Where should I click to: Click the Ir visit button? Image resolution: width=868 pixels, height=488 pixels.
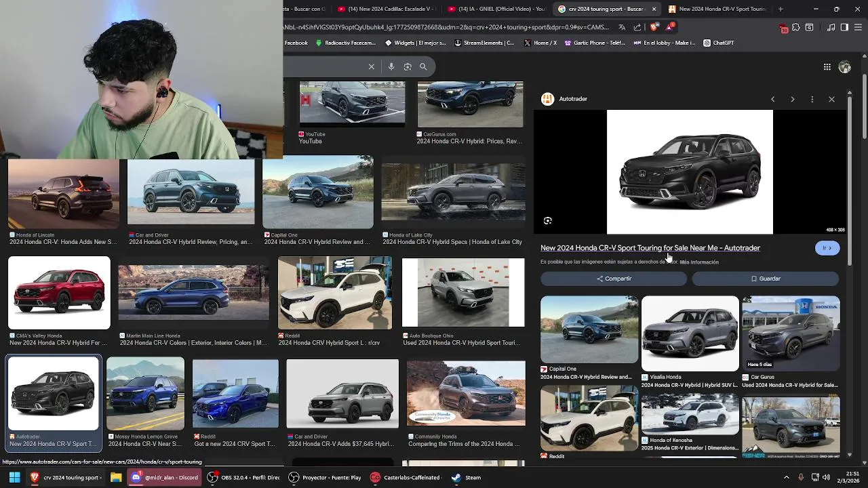click(x=827, y=248)
